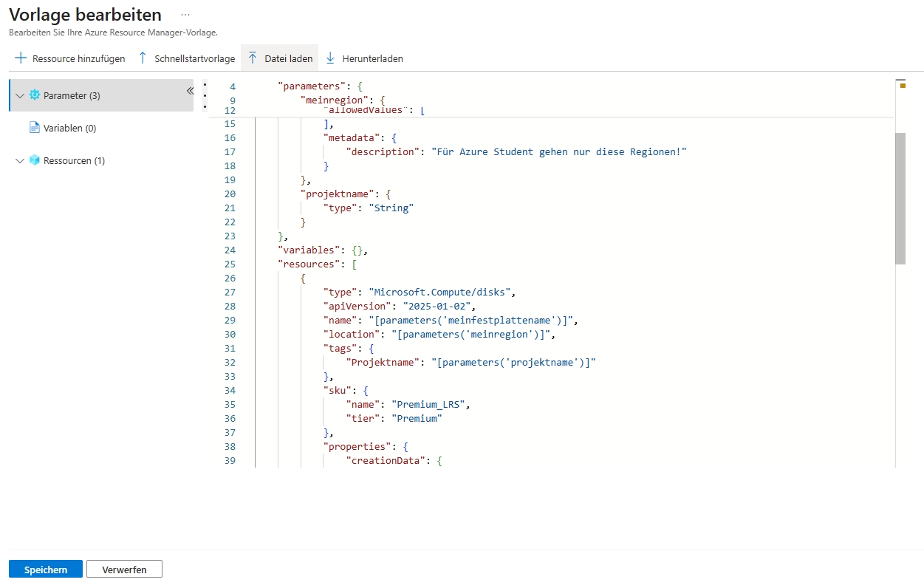Open Ressourcen (1) label in the tree
The image size is (924, 588).
point(74,160)
